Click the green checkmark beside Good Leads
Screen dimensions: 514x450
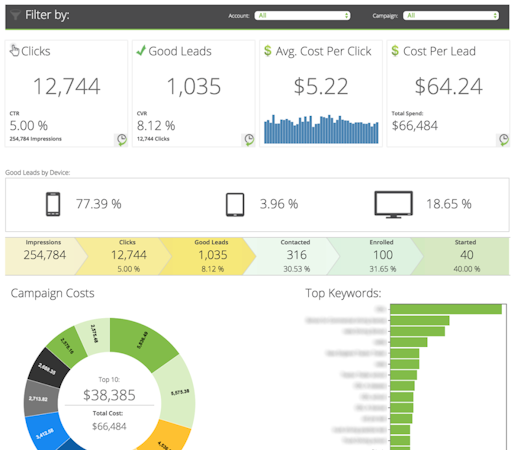point(141,50)
